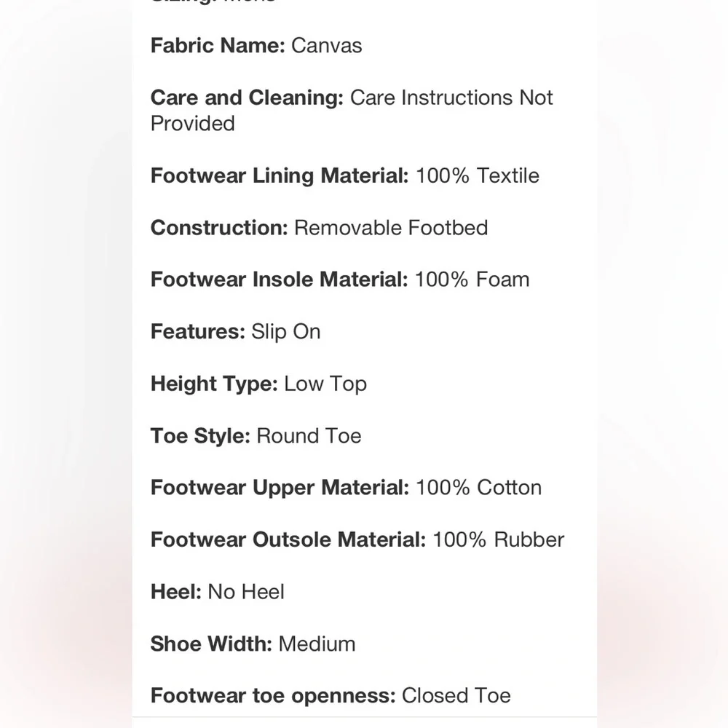Click the Care Instructions Not Provided text
Screen dimensions: 728x728
point(352,111)
